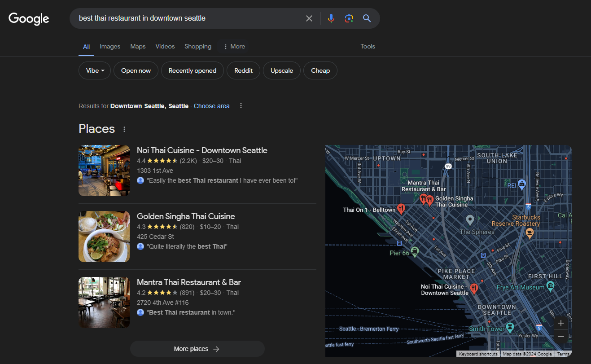Click the Places heading
Image resolution: width=591 pixels, height=364 pixels.
coord(97,129)
